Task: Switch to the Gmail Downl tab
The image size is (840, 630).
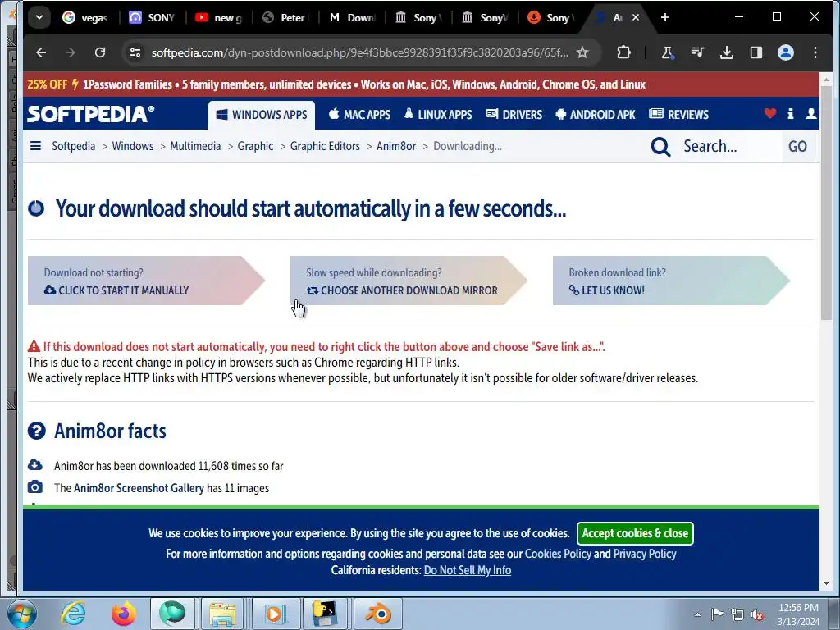Action: point(351,17)
